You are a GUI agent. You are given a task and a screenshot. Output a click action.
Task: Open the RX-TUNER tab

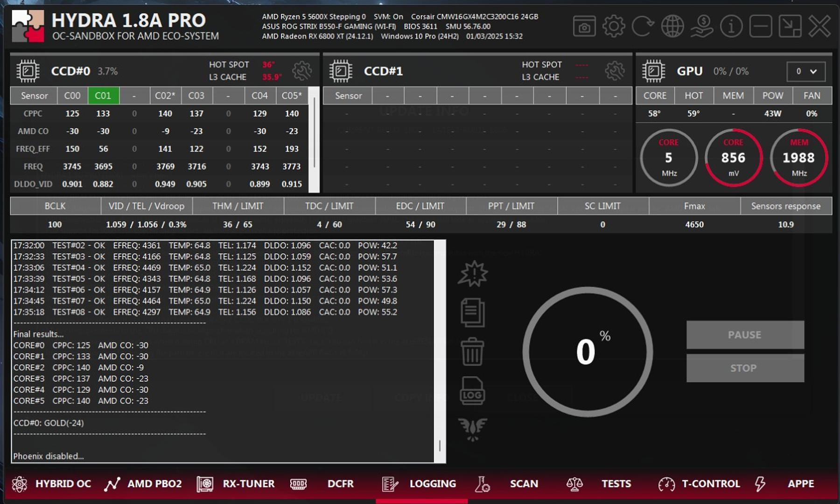pos(249,484)
